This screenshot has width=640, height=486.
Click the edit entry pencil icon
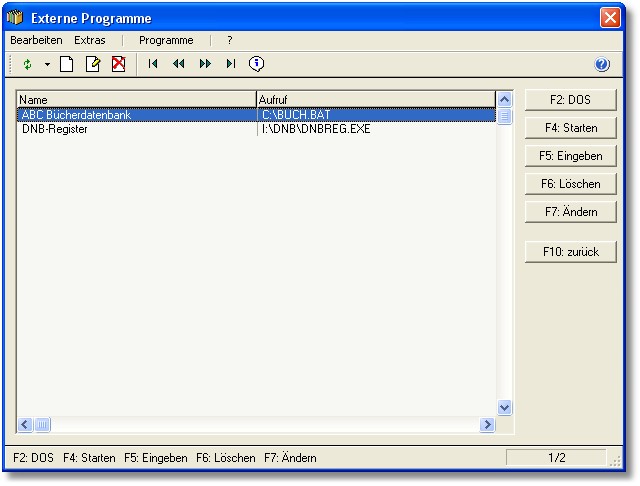(93, 64)
